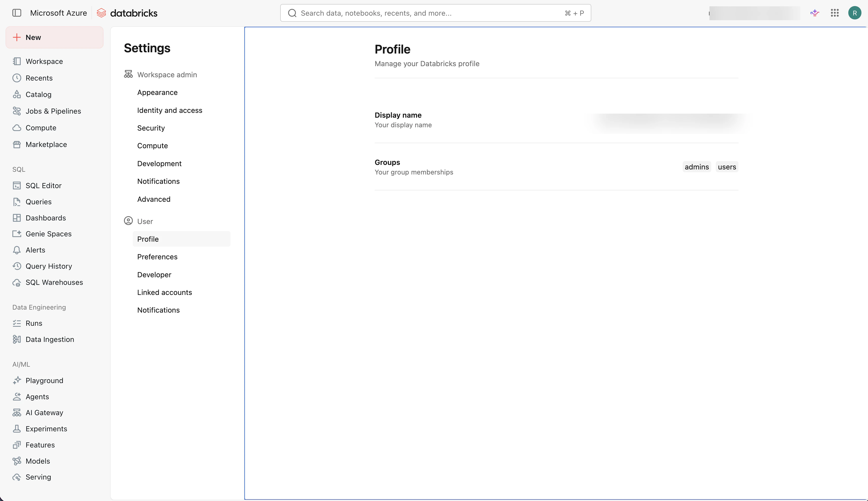Click the Workspace admin group icon
The height and width of the screenshot is (501, 868).
[128, 74]
